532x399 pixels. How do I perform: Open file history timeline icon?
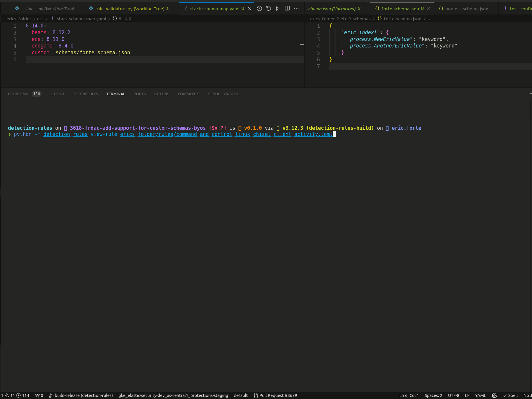(259, 9)
